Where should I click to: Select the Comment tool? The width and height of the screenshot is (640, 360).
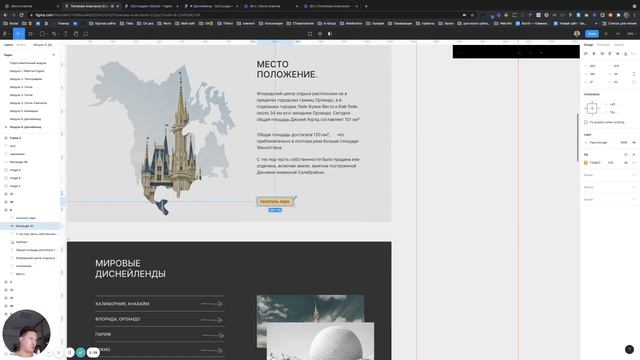86,34
